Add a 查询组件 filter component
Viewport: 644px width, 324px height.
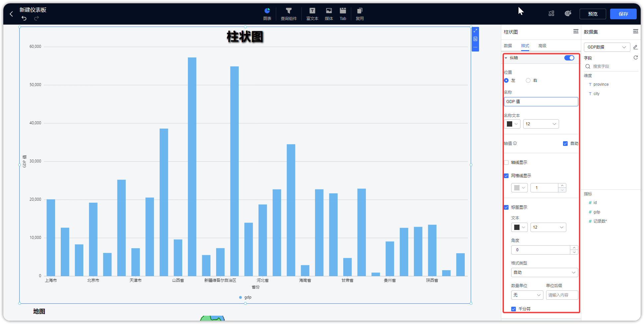289,14
